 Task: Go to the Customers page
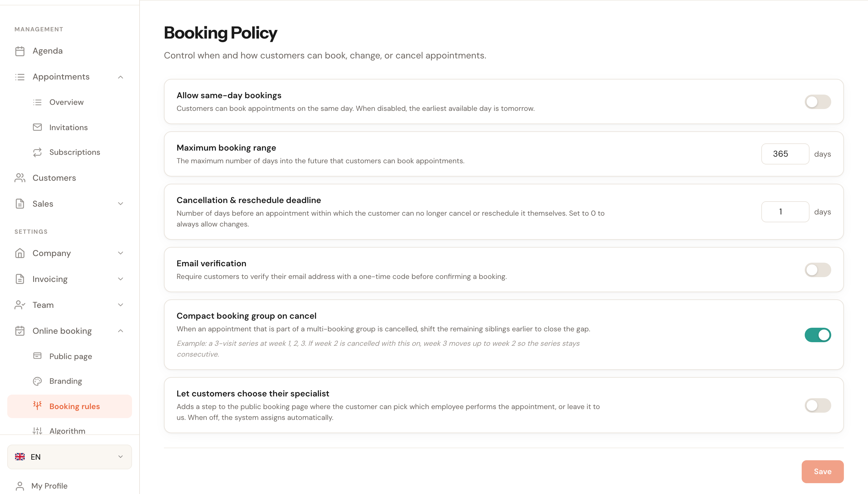pyautogui.click(x=70, y=178)
